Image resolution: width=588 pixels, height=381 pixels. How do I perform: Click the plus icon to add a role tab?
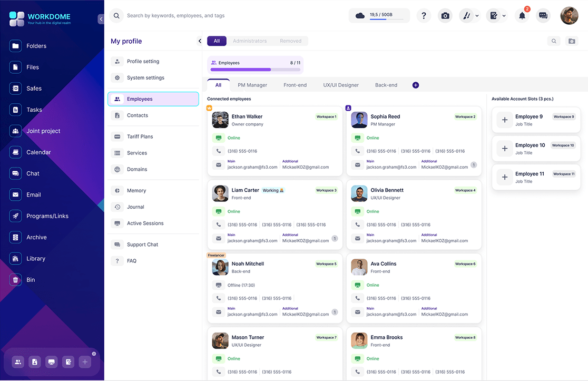[x=416, y=85]
